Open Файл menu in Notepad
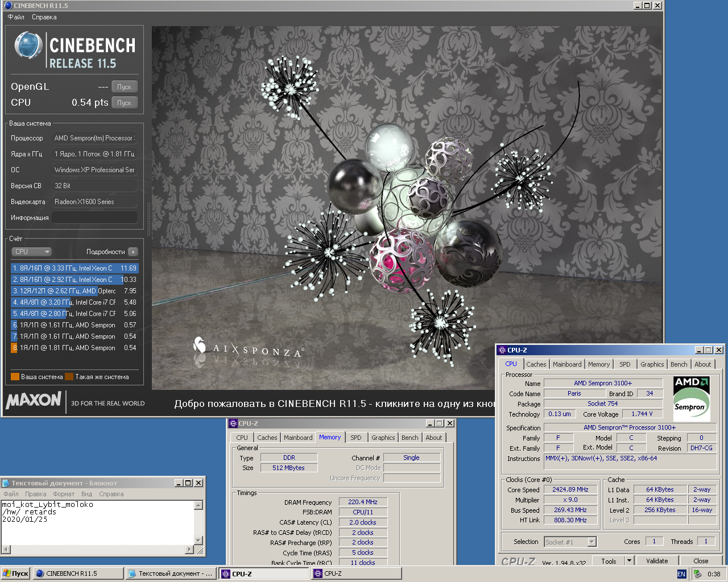728x582 pixels. point(11,494)
